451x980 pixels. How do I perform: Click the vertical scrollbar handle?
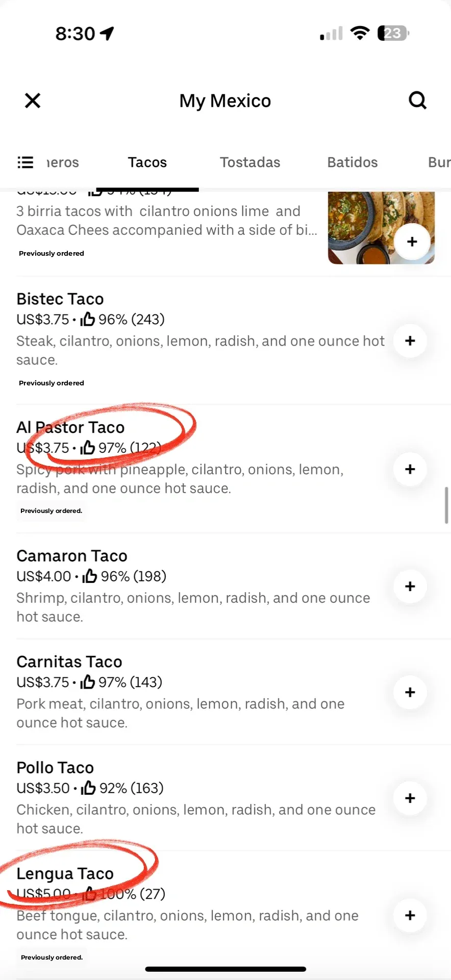pyautogui.click(x=446, y=505)
